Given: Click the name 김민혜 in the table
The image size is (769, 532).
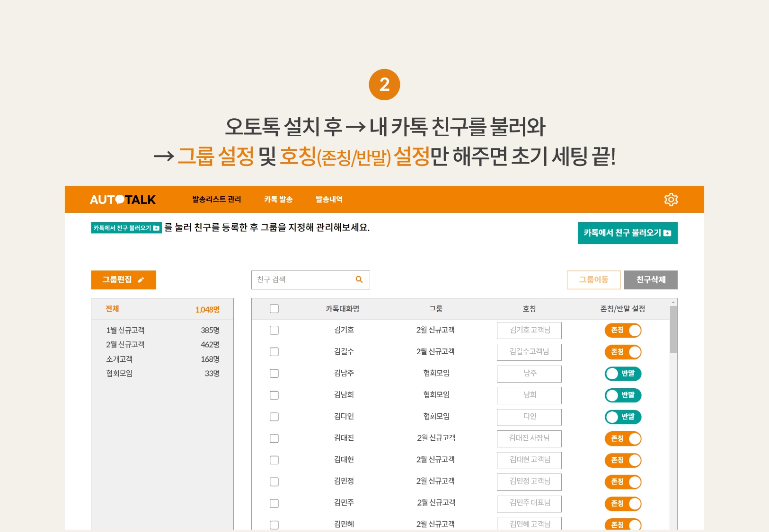Looking at the screenshot, I should (344, 524).
